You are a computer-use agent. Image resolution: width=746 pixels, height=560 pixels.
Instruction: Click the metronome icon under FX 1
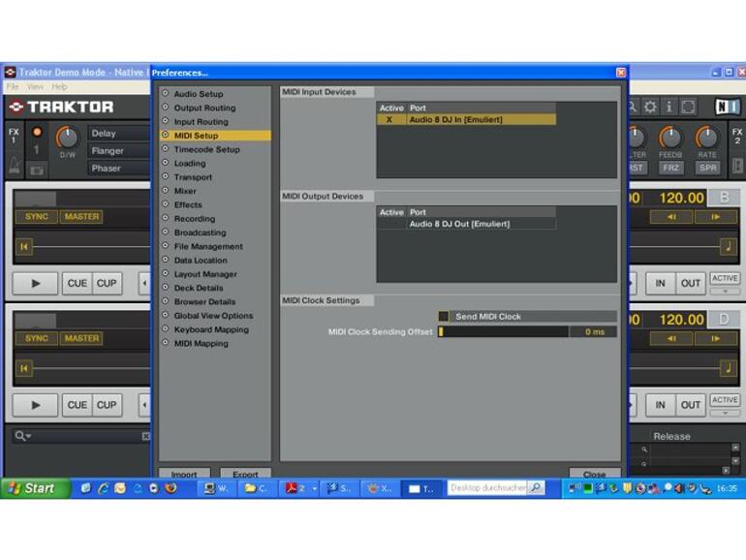15,165
